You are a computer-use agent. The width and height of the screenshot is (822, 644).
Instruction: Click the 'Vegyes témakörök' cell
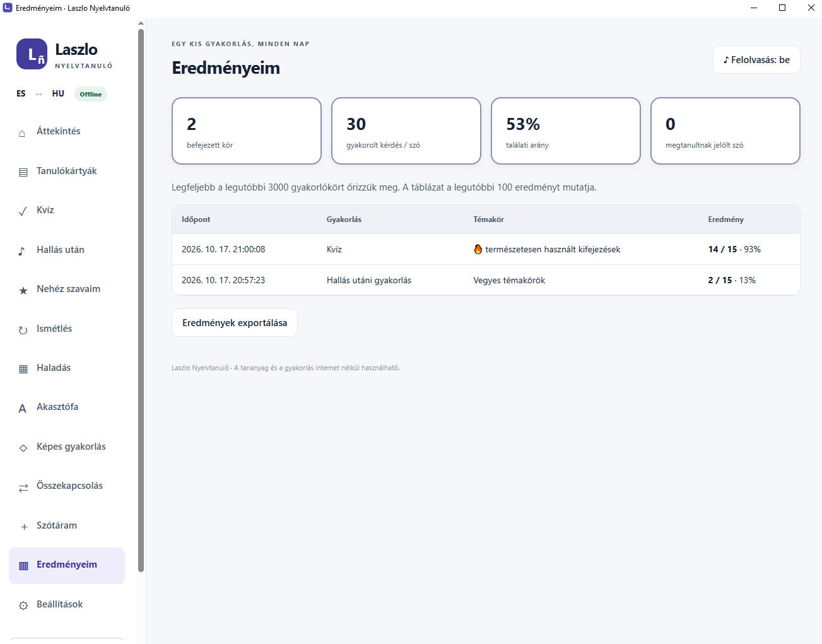[x=510, y=280]
